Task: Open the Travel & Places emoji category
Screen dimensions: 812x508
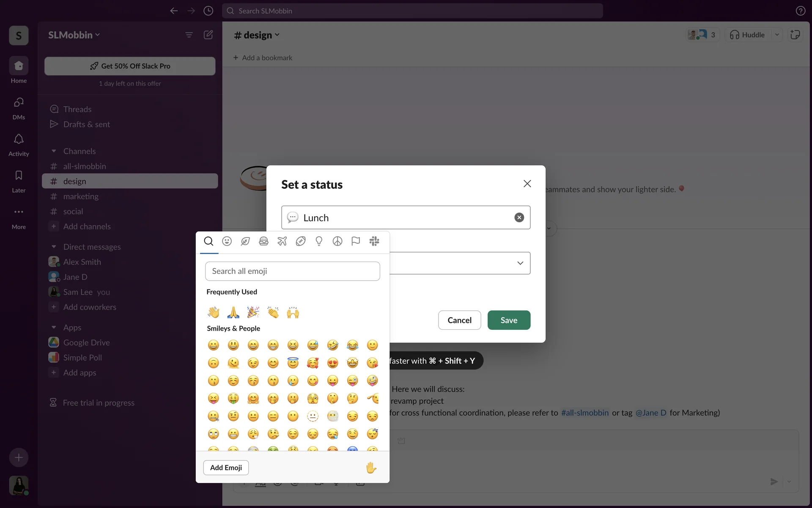Action: pos(282,241)
